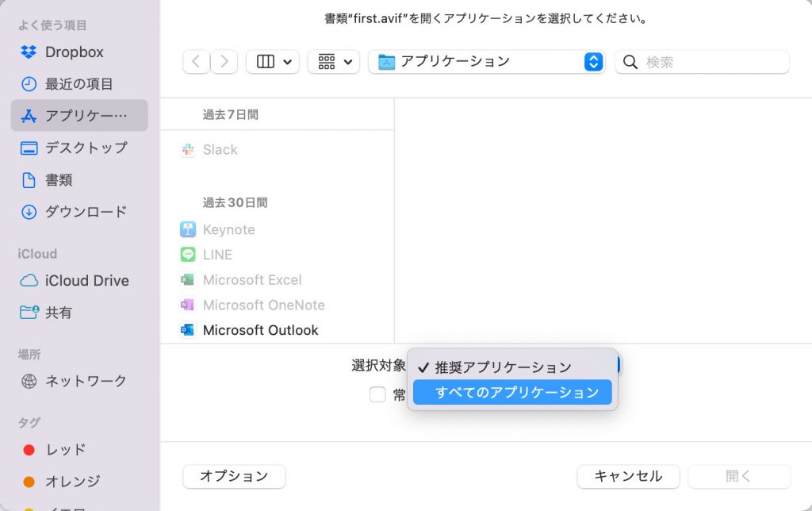812x511 pixels.
Task: Select Microsoft OneNote in the list
Action: pyautogui.click(x=277, y=305)
